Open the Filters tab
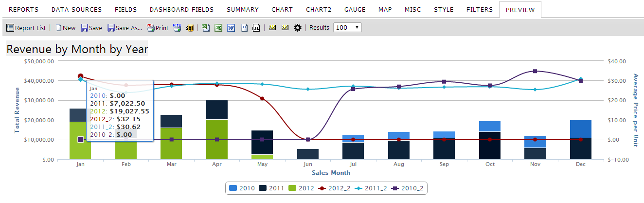The width and height of the screenshot is (644, 203). click(x=479, y=9)
